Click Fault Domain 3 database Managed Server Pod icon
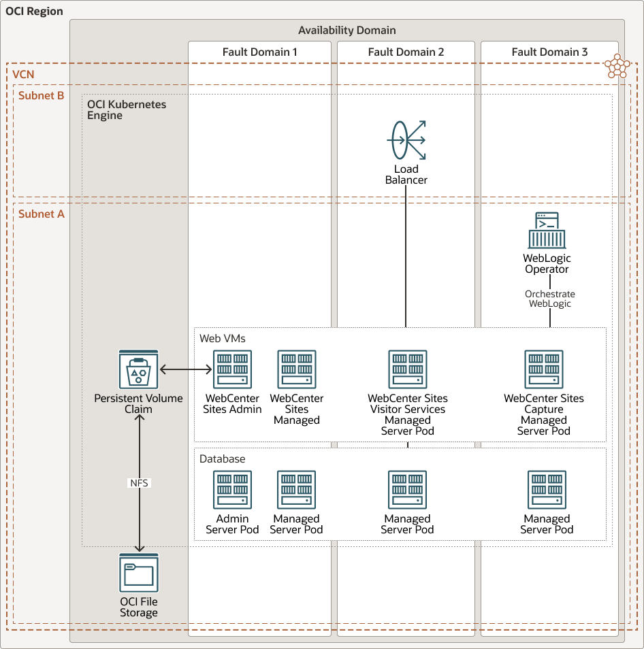The height and width of the screenshot is (649, 644). (x=547, y=490)
